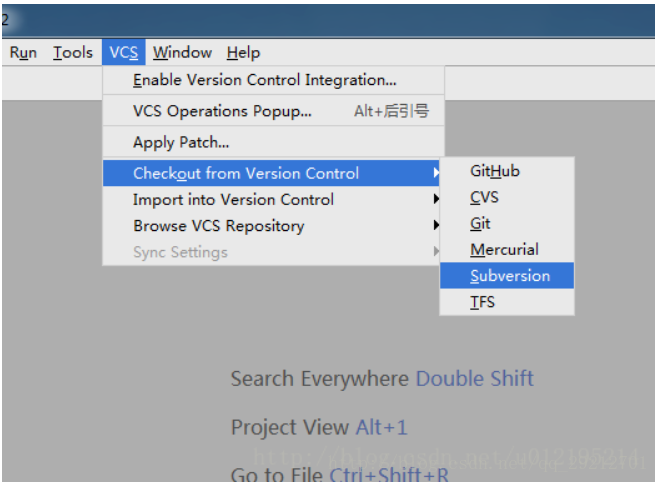This screenshot has height=483, width=659.
Task: Open the Help menu
Action: [x=243, y=53]
